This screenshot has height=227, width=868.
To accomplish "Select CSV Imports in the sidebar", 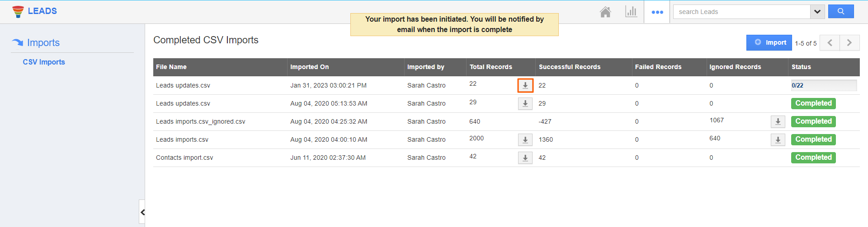I will [x=44, y=62].
